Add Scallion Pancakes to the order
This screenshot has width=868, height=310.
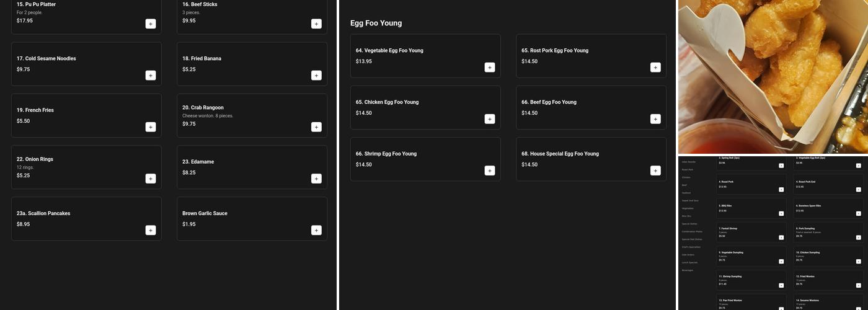(151, 230)
